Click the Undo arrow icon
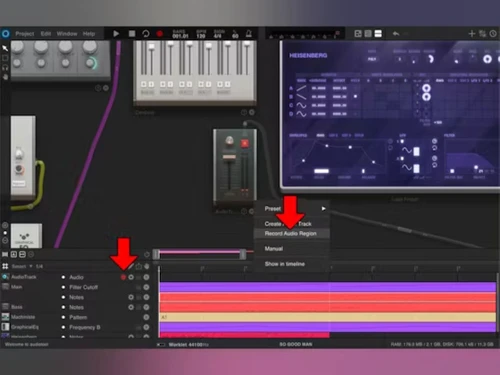The height and width of the screenshot is (375, 500). tap(396, 34)
